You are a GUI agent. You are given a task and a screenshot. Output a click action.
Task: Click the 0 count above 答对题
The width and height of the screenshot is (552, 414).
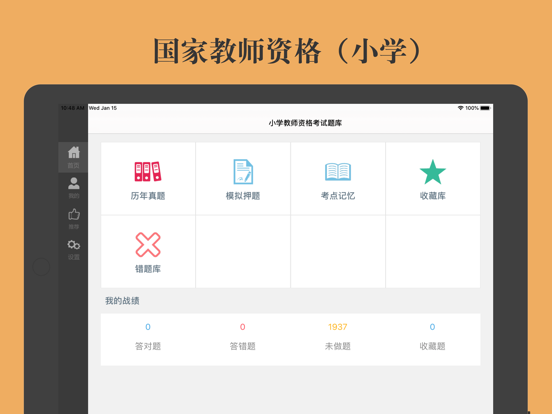point(148,327)
